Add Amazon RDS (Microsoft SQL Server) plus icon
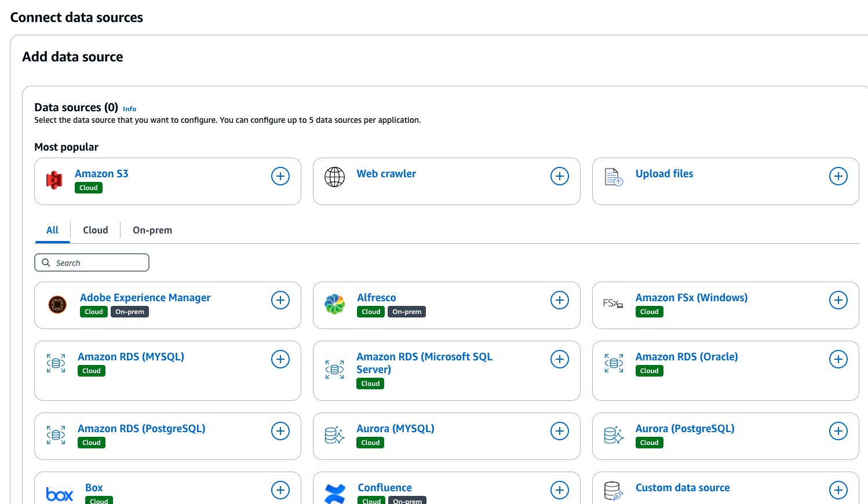868x504 pixels. click(x=559, y=359)
